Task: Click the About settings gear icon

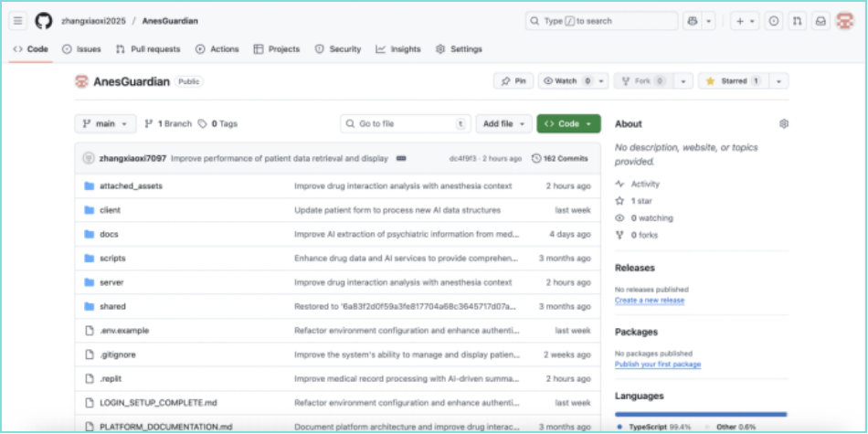Action: click(783, 124)
